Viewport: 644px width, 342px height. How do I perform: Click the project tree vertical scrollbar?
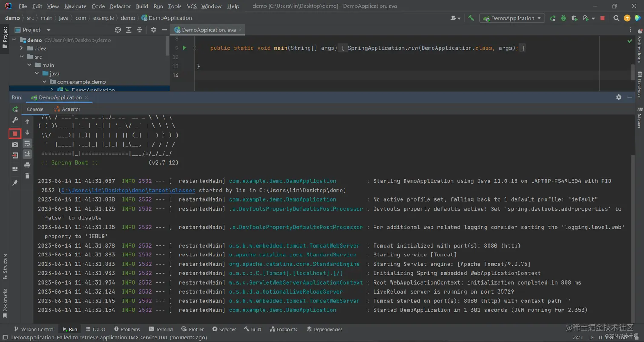[167, 46]
